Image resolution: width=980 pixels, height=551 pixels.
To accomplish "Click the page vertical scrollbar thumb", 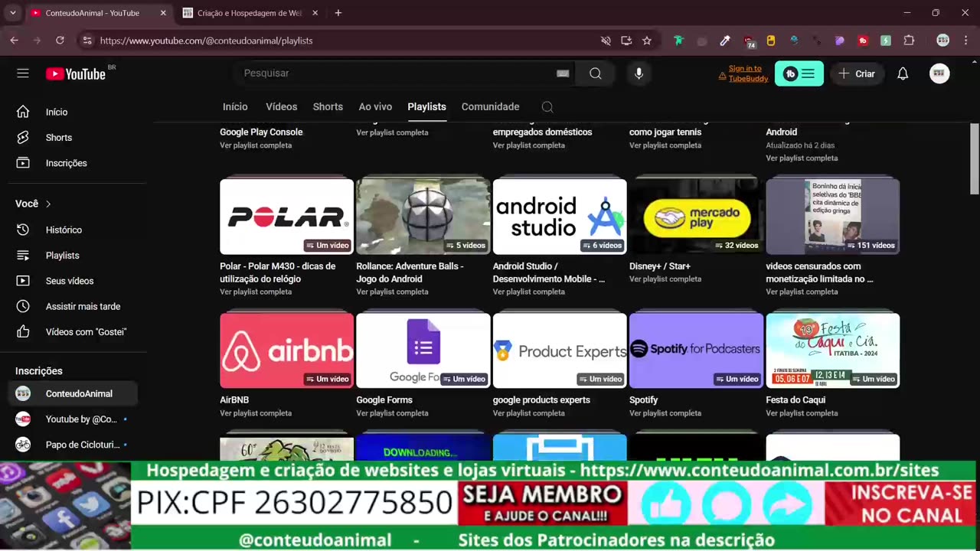I will [974, 158].
